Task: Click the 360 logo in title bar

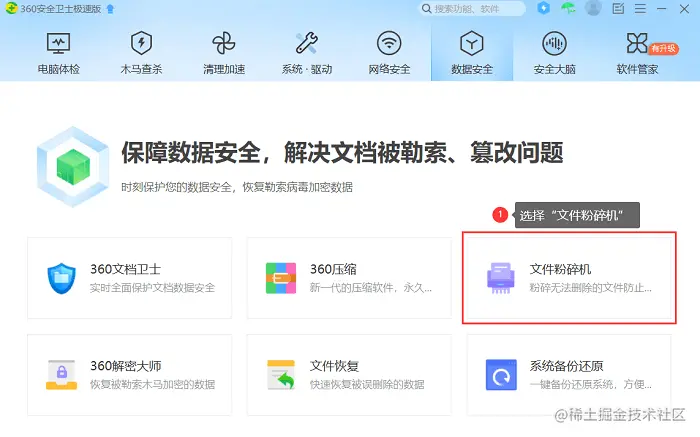Action: point(11,8)
